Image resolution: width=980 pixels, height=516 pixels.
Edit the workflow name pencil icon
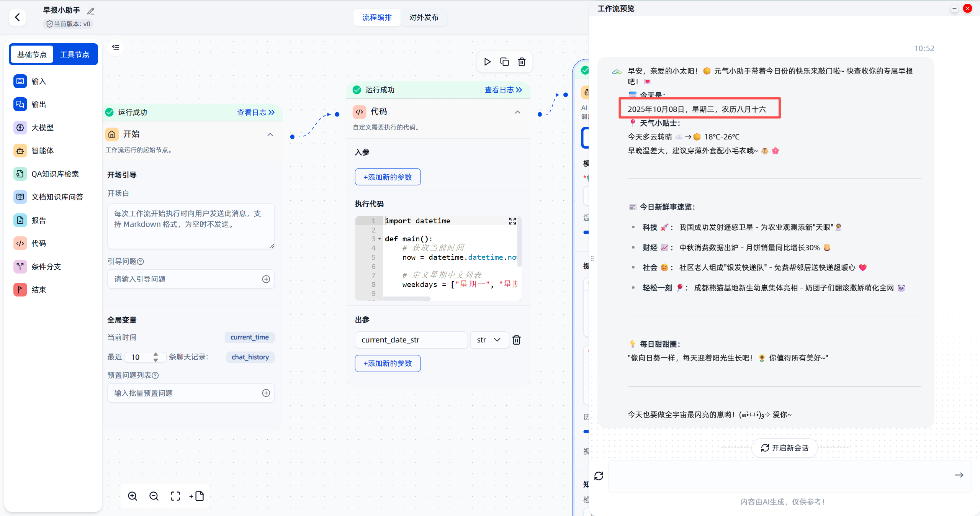coord(91,11)
